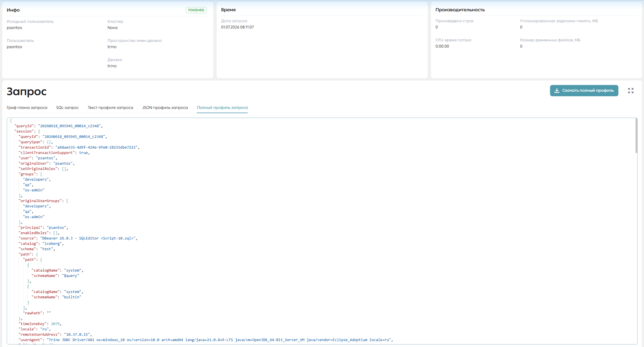This screenshot has width=644, height=347.
Task: Click the "enabledRoles" line
Action: tap(39, 233)
